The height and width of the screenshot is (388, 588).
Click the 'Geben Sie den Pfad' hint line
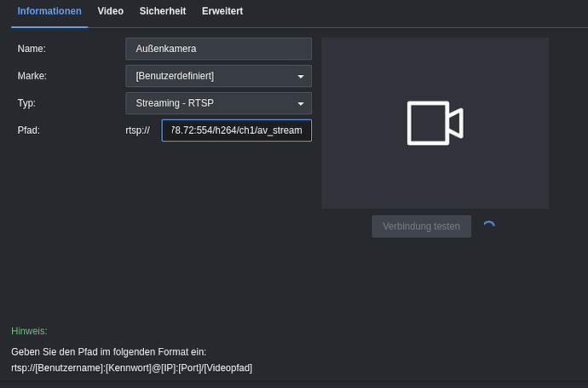coord(109,352)
